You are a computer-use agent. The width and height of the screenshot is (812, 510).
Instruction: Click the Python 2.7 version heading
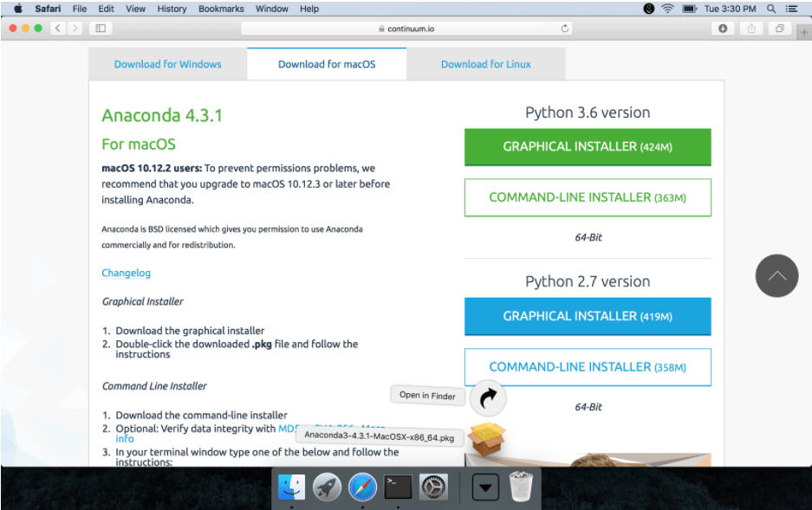tap(588, 281)
